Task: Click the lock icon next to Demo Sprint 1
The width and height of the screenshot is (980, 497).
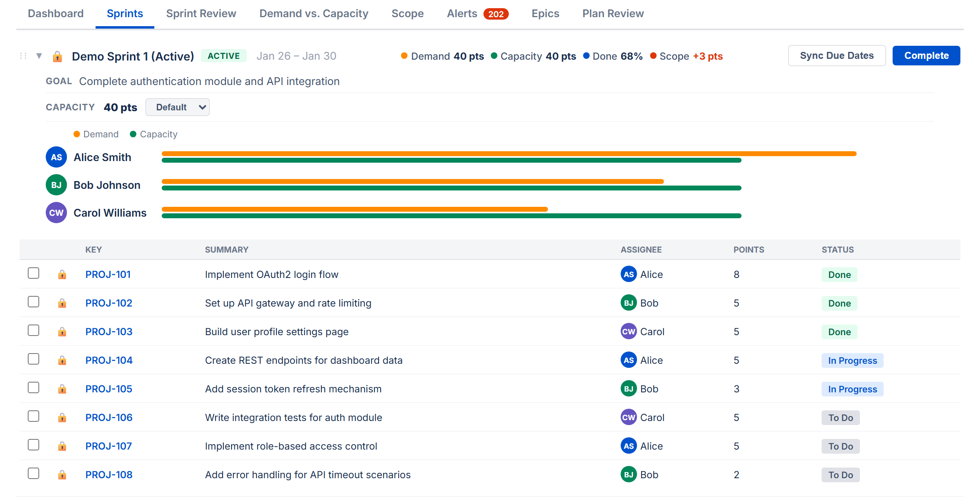Action: 58,56
